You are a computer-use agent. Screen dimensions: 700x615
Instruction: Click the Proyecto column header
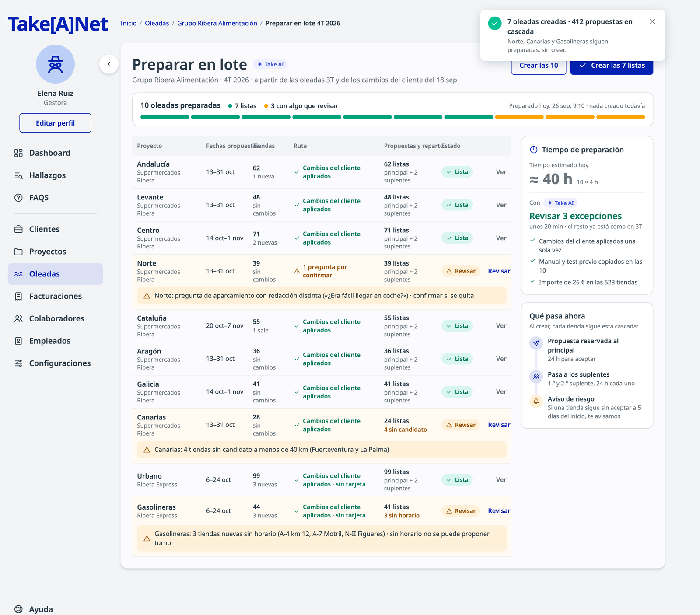150,146
